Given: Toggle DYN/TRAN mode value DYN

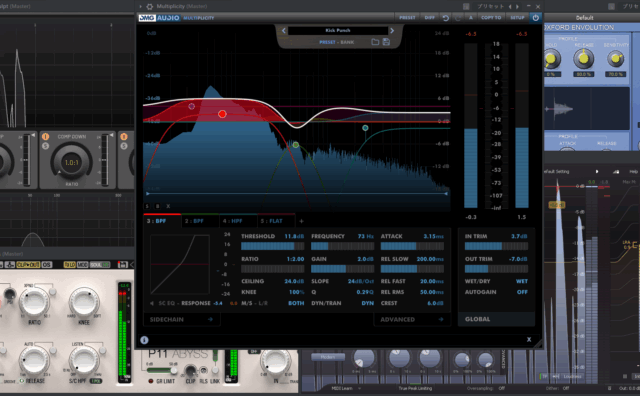Looking at the screenshot, I should pos(367,303).
